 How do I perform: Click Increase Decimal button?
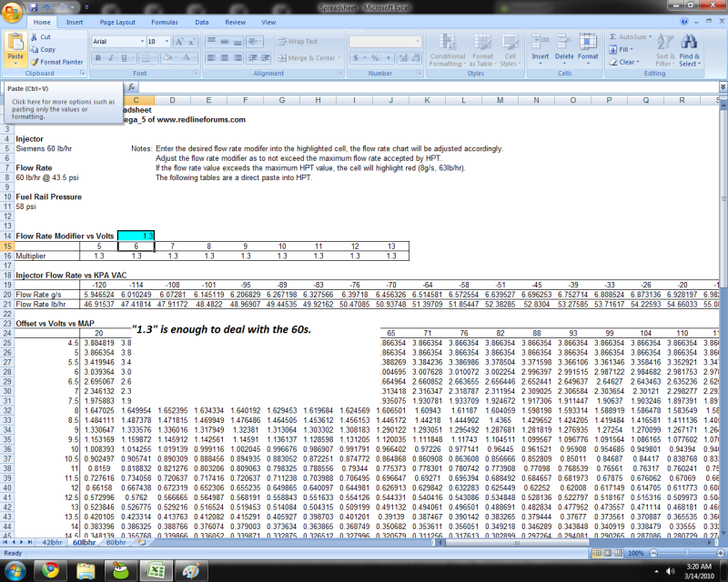402,58
